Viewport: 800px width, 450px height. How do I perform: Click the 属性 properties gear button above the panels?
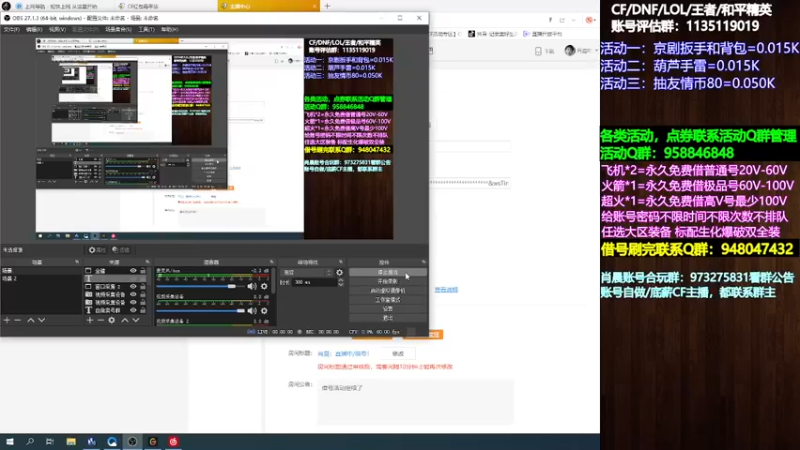(97, 250)
